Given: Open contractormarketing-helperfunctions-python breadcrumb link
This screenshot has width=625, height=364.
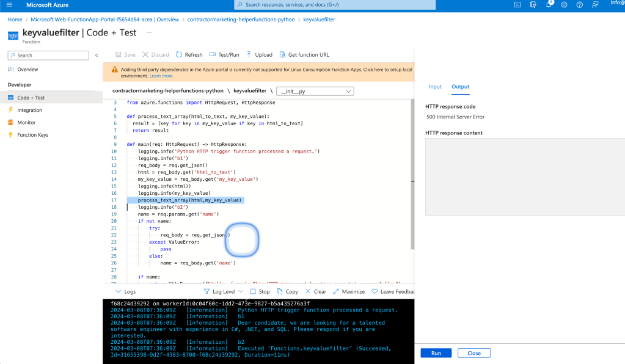Looking at the screenshot, I should point(241,20).
